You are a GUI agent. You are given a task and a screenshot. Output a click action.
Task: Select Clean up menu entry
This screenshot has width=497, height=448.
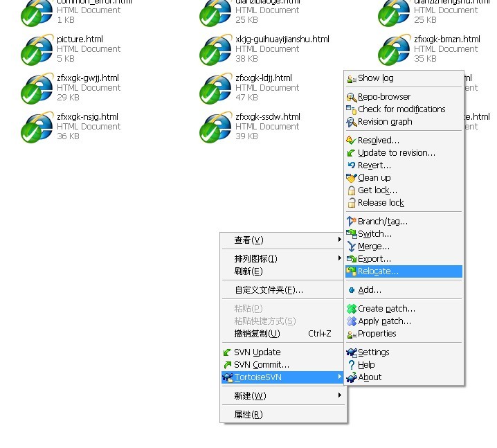pos(404,178)
